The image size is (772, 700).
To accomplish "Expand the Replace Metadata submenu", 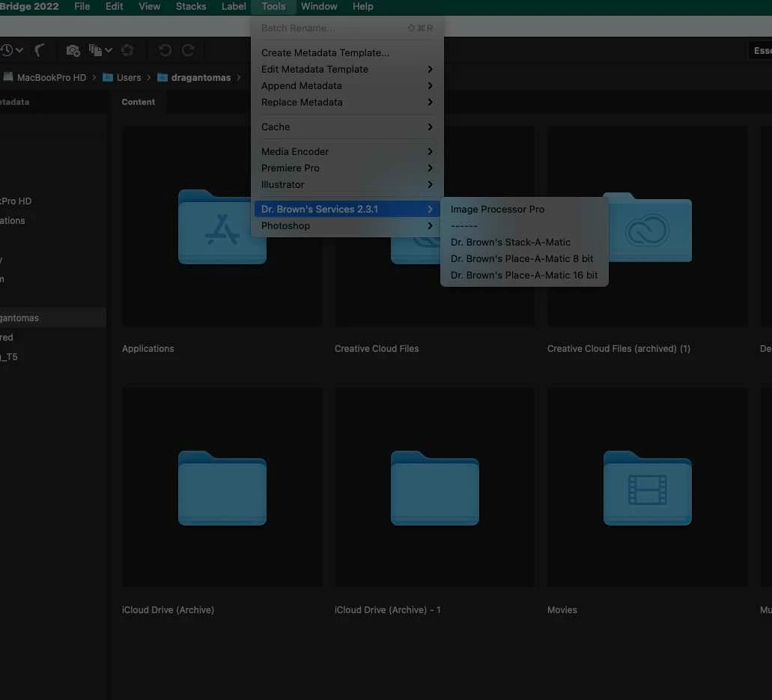I will 347,103.
